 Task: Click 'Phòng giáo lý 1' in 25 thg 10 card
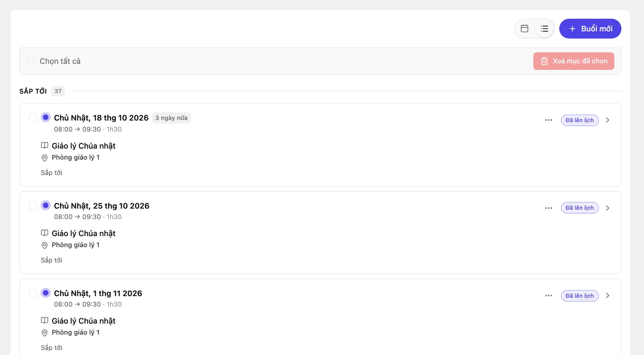pos(76,245)
